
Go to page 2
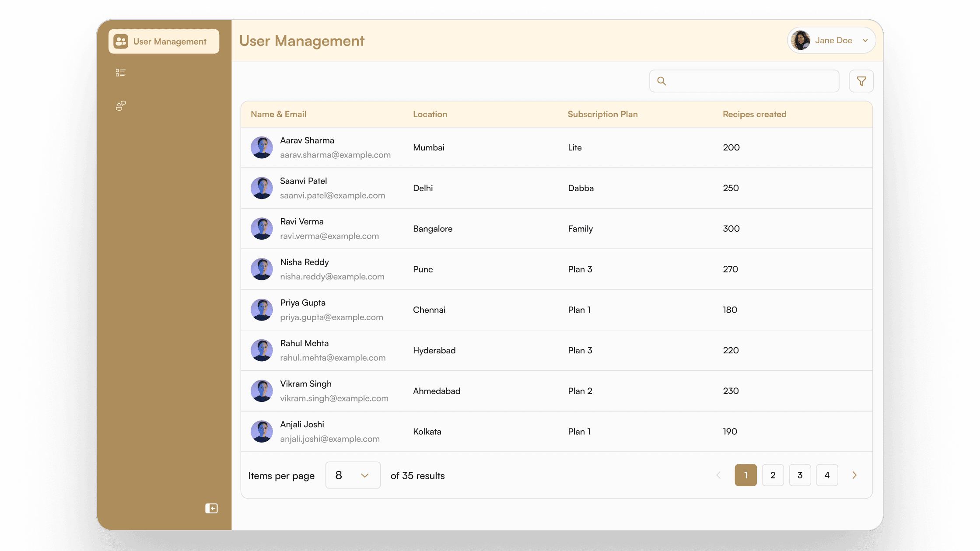click(773, 475)
